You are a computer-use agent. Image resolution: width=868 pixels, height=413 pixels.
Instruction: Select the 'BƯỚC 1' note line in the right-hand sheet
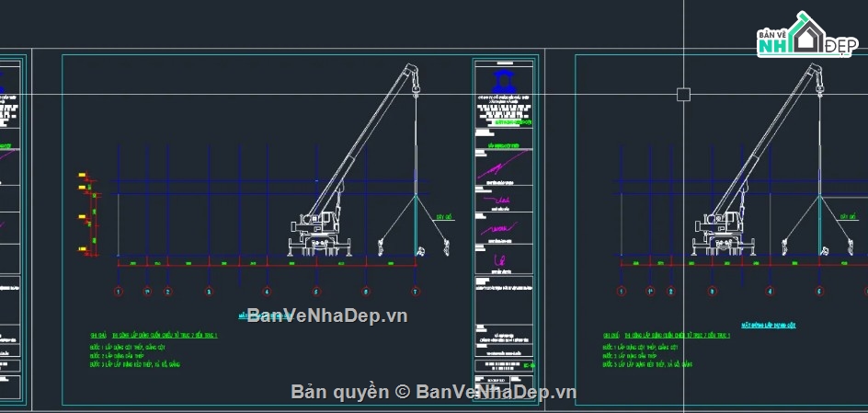click(641, 347)
